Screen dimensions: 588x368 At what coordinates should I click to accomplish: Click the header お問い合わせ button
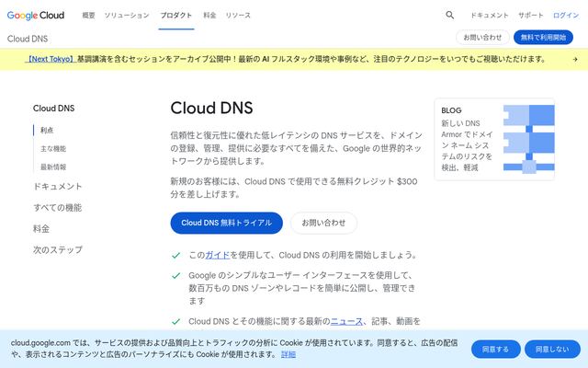coord(482,38)
